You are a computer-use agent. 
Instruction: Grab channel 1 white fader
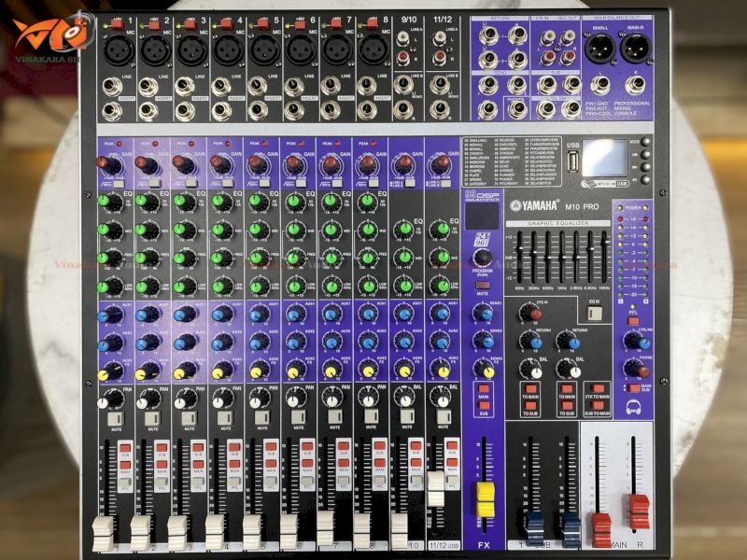pos(103,533)
